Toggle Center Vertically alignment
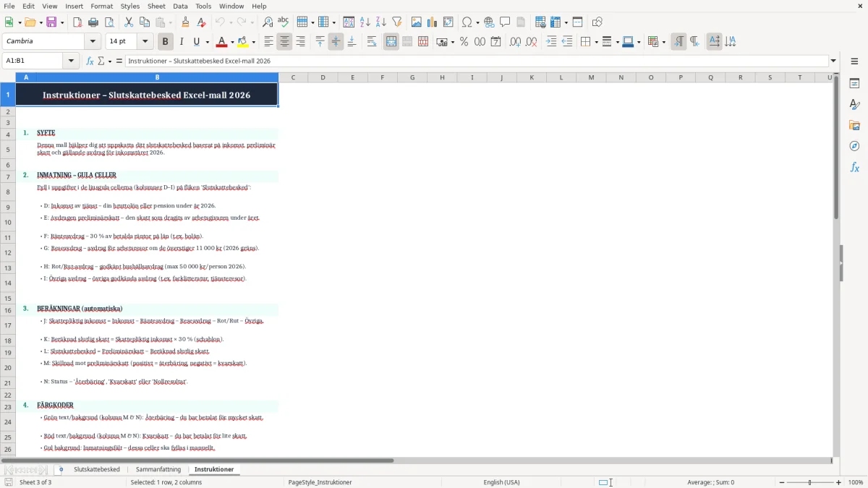868x488 pixels. click(x=336, y=42)
